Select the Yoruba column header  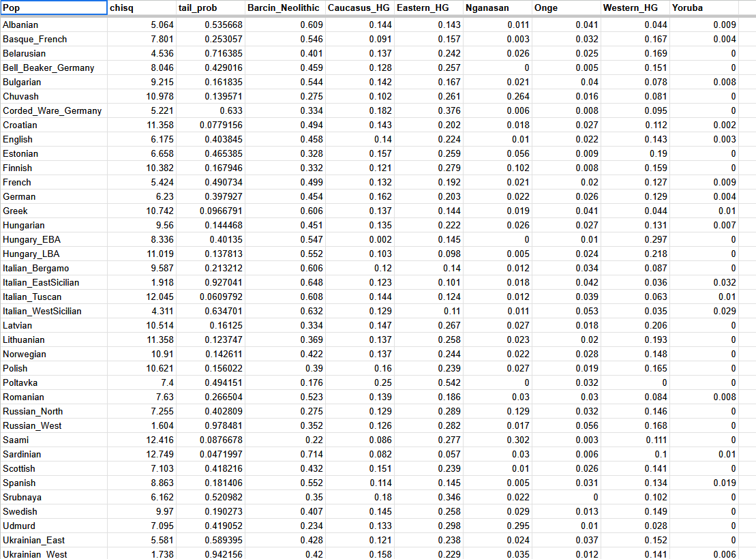pos(704,7)
